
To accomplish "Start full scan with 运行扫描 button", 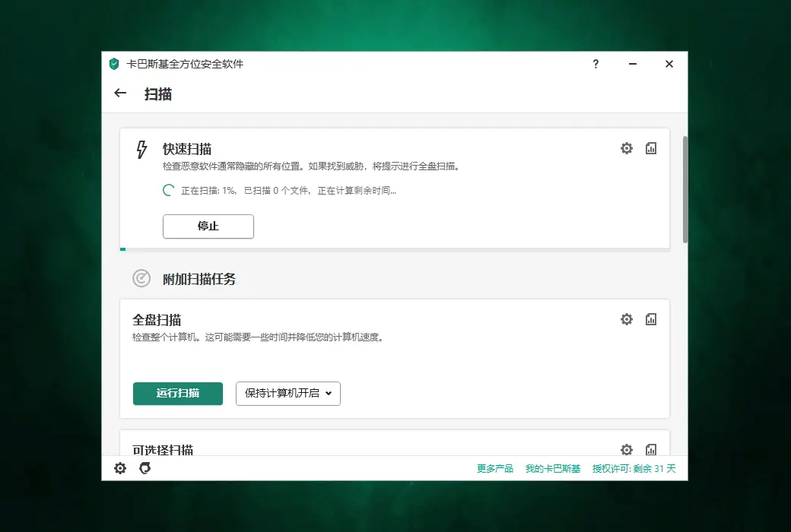I will (178, 394).
